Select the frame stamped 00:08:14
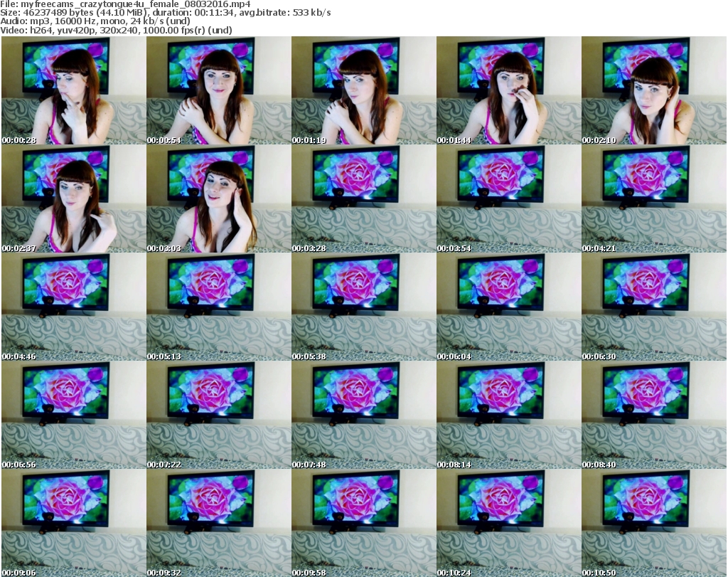This screenshot has width=728, height=577. coord(508,415)
